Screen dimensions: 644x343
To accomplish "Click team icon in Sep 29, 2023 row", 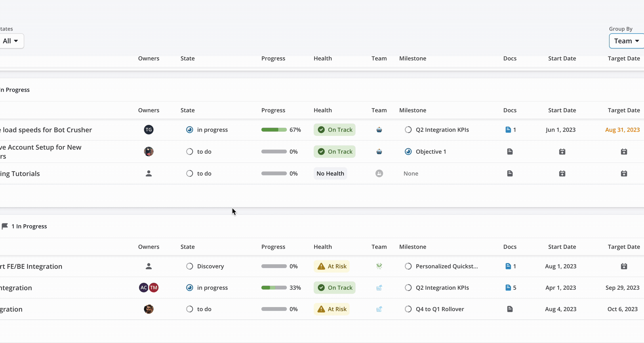I will tap(379, 288).
